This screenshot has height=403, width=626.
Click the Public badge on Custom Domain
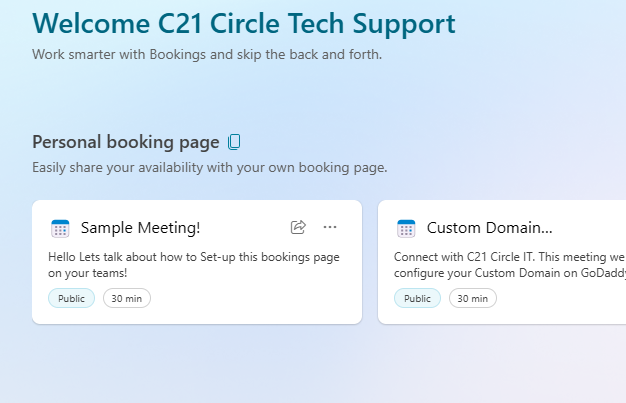click(417, 298)
